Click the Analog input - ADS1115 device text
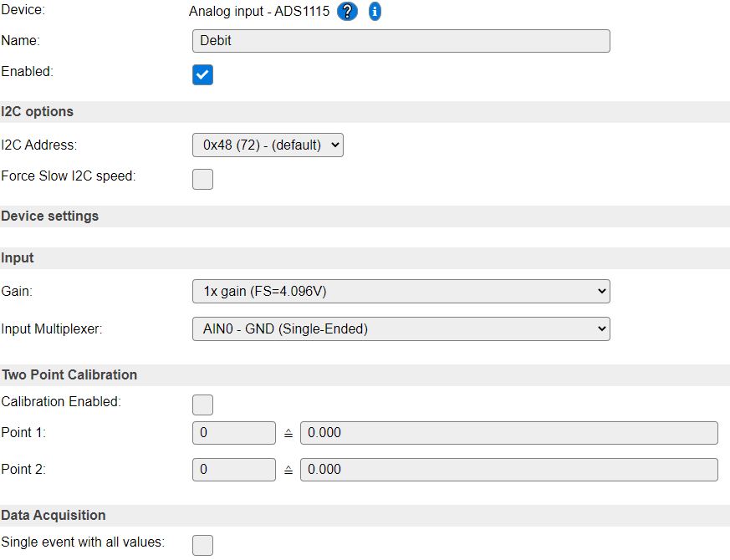 [x=259, y=11]
